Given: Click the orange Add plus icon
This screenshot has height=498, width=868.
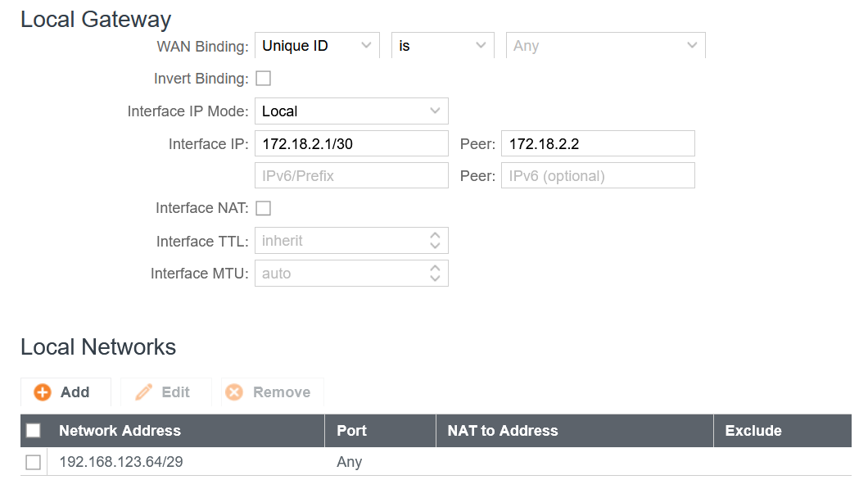Looking at the screenshot, I should tap(43, 392).
